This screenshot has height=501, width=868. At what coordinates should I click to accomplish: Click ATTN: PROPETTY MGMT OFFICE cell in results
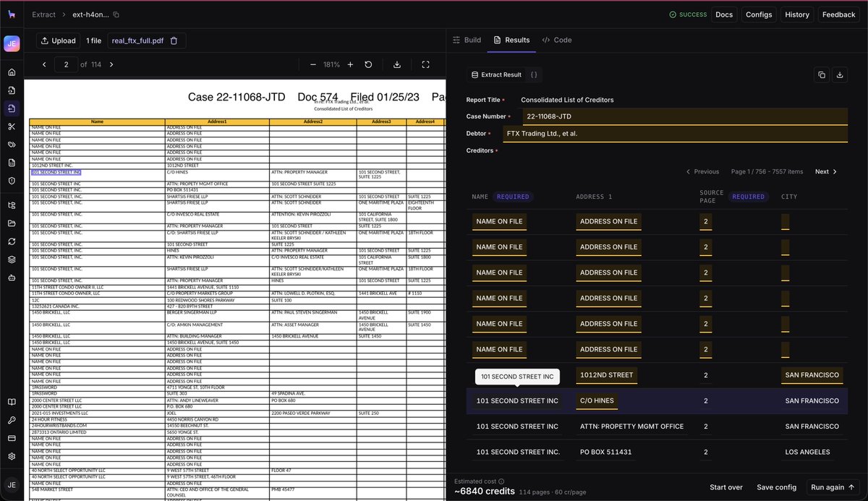pos(631,427)
